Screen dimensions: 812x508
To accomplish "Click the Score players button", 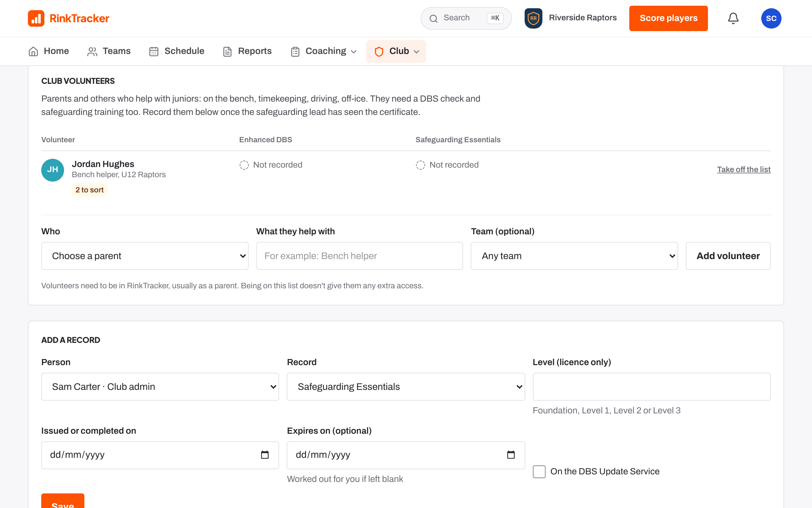I will click(x=668, y=18).
